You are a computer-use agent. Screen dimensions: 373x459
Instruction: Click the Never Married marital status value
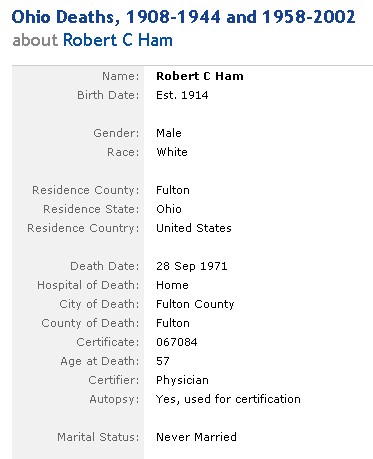(x=197, y=437)
